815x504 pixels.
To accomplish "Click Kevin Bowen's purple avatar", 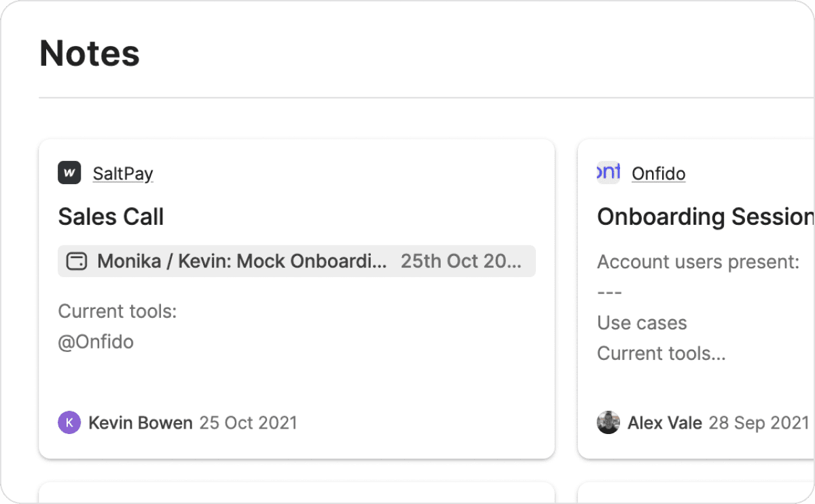I will coord(69,422).
